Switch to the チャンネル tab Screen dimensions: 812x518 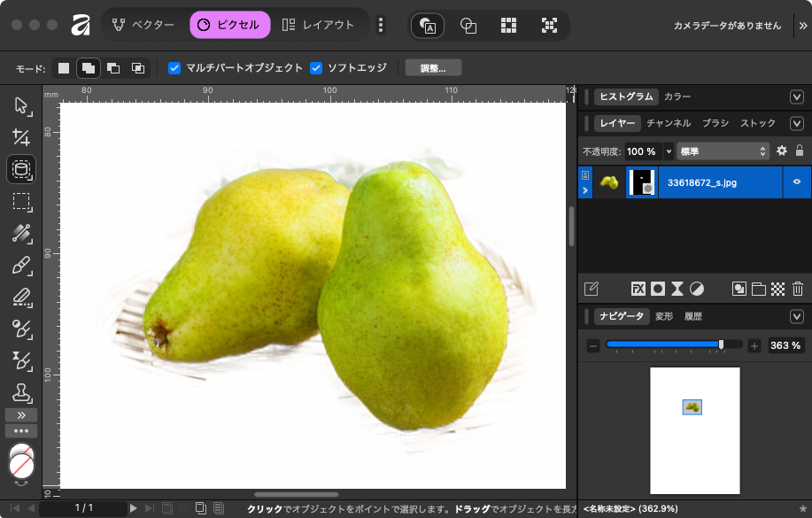click(669, 123)
